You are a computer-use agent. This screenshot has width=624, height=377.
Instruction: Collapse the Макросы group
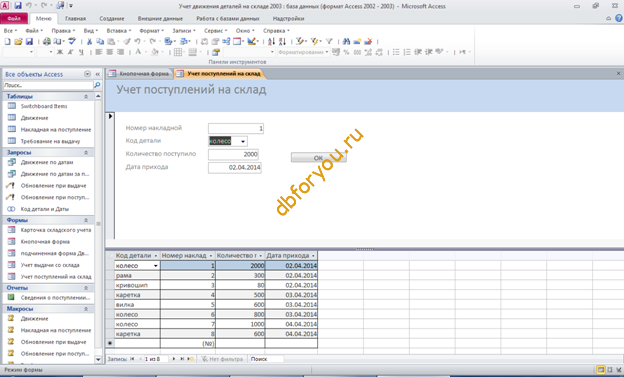pyautogui.click(x=86, y=309)
